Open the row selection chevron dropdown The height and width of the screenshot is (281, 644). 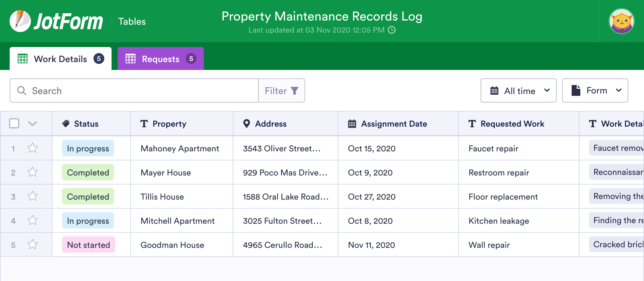tap(33, 124)
